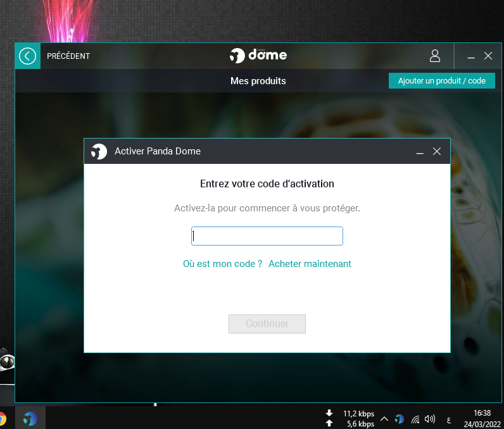Click the Panda Dome logo in header

point(258,56)
